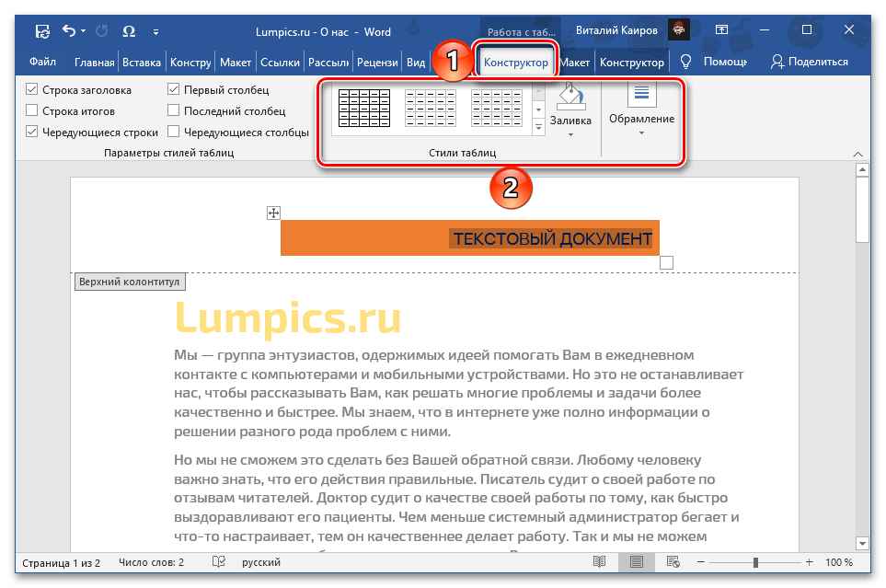Click the zoom in plus button
The image size is (886, 588).
pyautogui.click(x=809, y=562)
